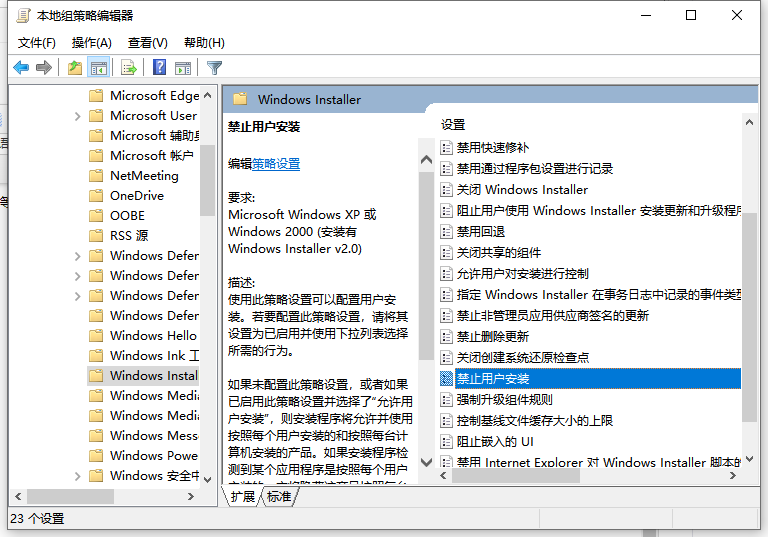
Task: Click the 策略设置 edit link
Action: click(275, 164)
